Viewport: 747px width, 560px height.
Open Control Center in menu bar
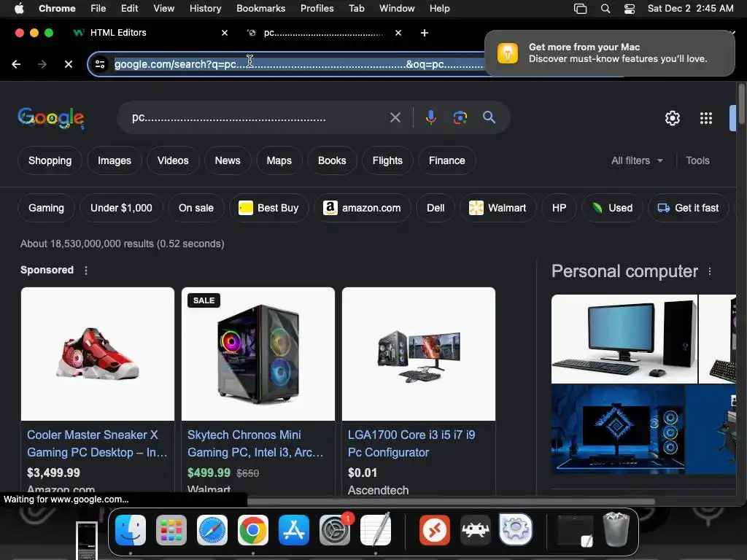(630, 9)
